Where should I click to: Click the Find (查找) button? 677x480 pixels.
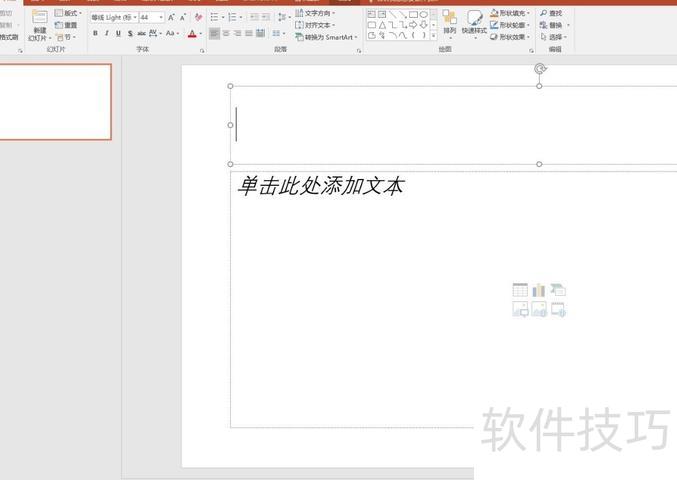point(550,13)
